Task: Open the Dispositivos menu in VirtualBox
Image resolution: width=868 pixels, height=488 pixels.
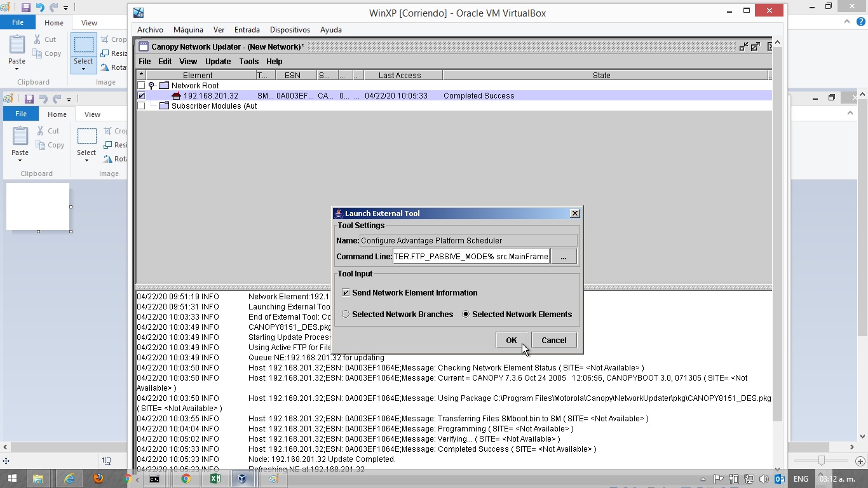Action: 290,30
